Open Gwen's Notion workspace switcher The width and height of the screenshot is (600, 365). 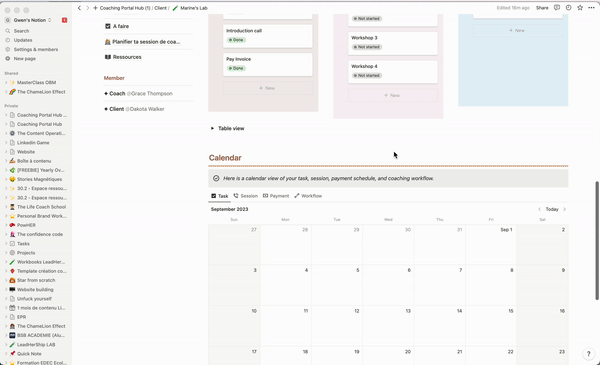28,20
